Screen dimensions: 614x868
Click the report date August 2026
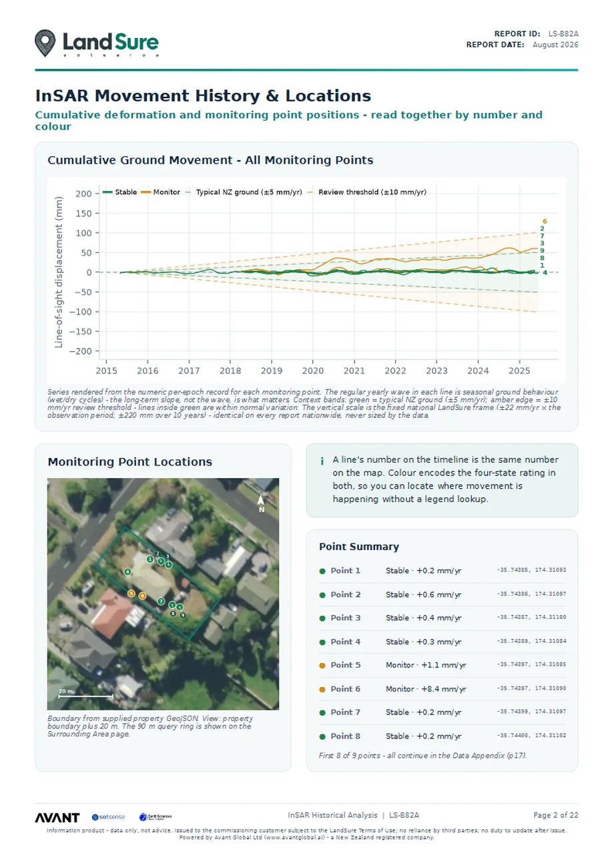555,45
